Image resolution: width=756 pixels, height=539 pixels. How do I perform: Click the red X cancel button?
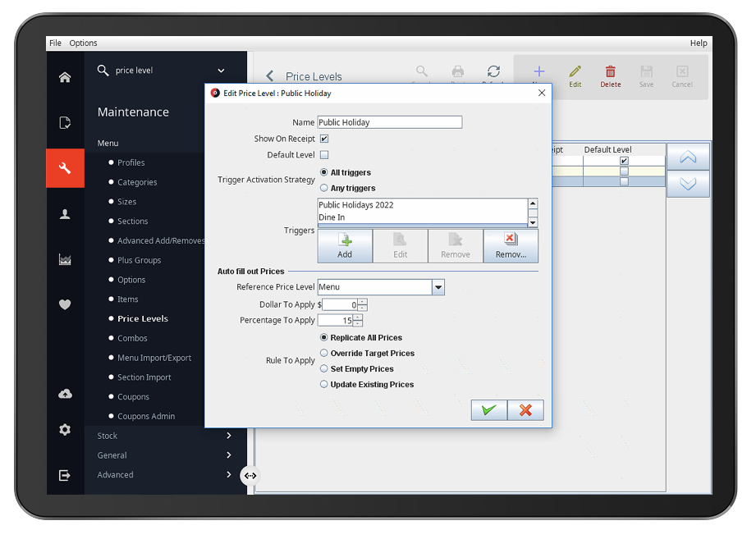point(525,410)
